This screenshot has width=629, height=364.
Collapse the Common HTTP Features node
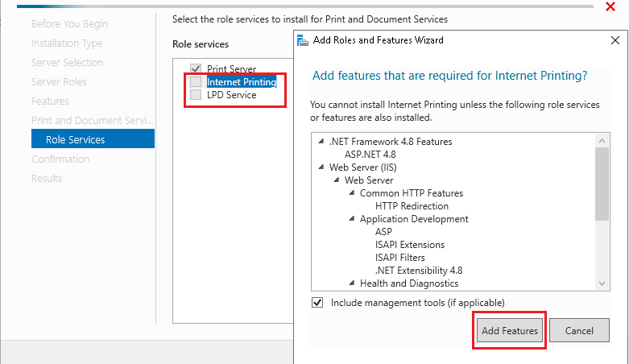[352, 192]
